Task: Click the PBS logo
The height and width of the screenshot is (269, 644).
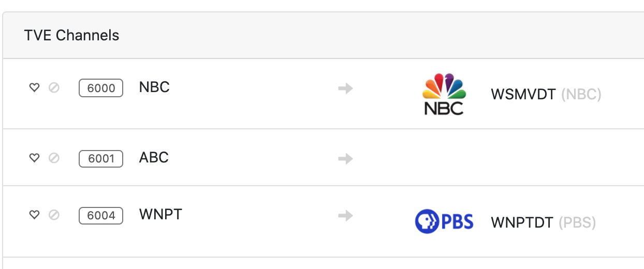Action: 444,222
